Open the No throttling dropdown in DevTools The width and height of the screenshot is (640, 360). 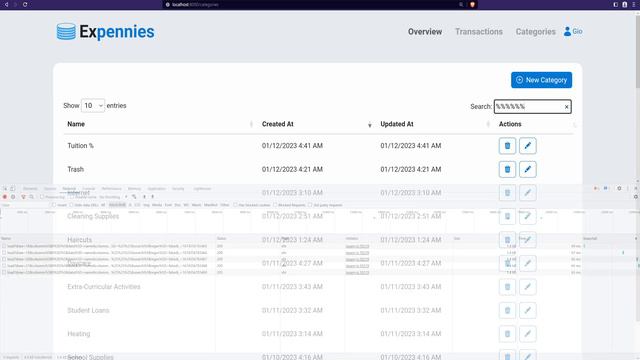pos(113,197)
